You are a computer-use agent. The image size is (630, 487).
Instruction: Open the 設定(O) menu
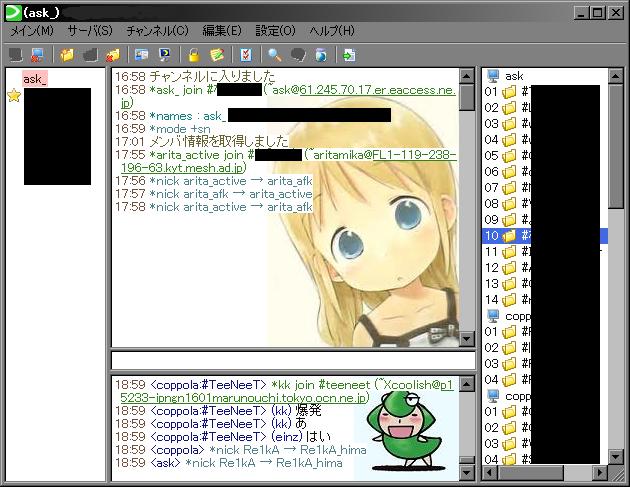pos(275,31)
